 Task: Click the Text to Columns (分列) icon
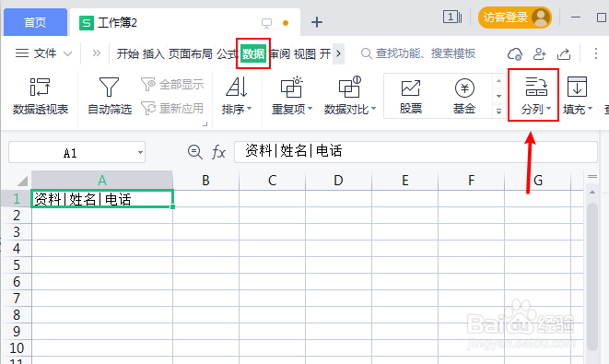click(x=536, y=87)
